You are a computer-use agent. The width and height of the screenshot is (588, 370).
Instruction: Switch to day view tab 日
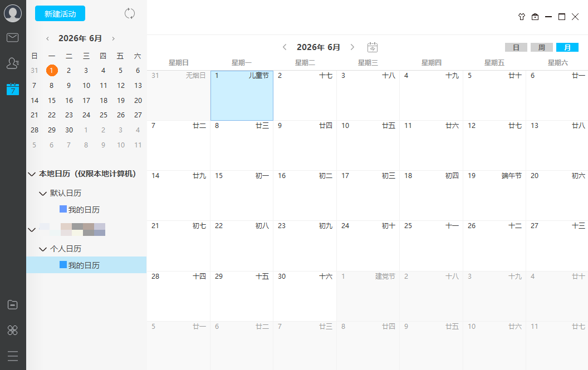click(516, 47)
